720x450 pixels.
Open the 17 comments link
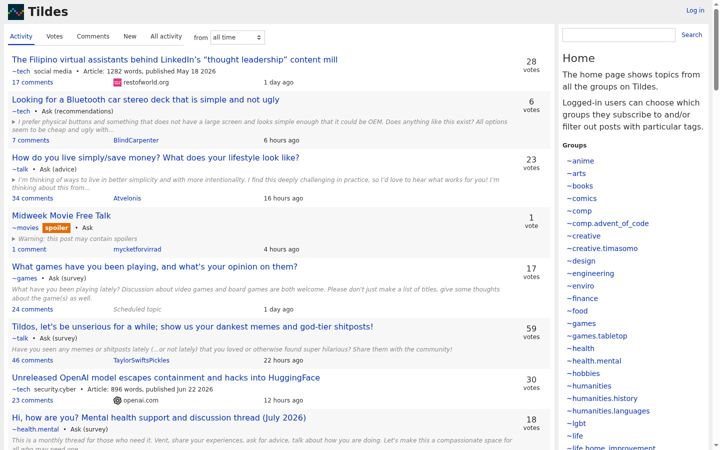[32, 83]
